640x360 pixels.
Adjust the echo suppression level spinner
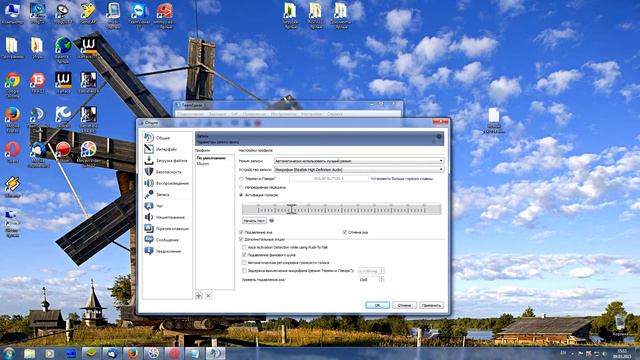(x=381, y=280)
